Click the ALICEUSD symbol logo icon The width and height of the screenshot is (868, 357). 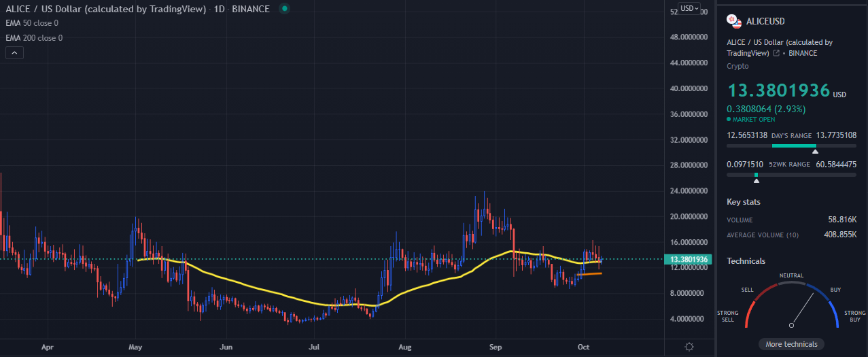click(x=734, y=21)
